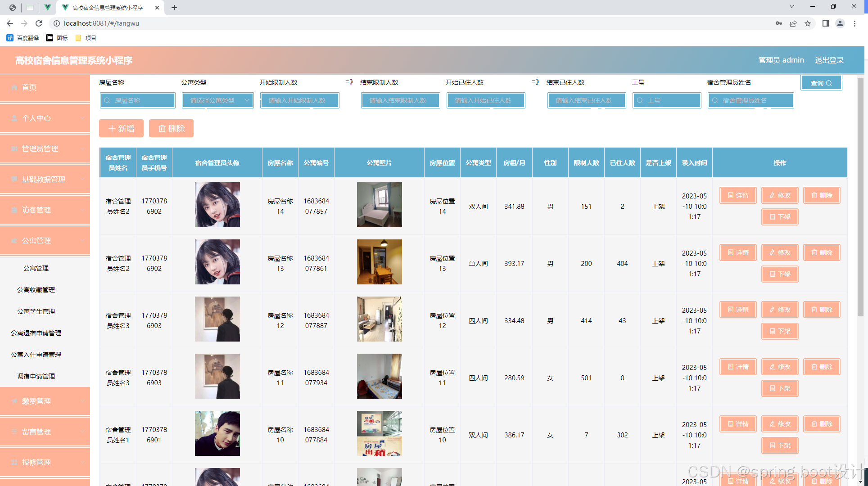Click the 新增 add button

point(121,129)
